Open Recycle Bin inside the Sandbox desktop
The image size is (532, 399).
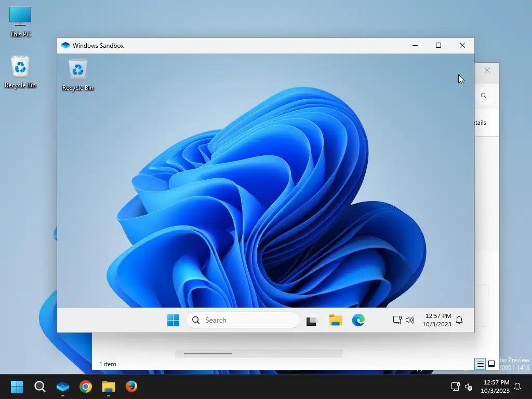(x=78, y=75)
